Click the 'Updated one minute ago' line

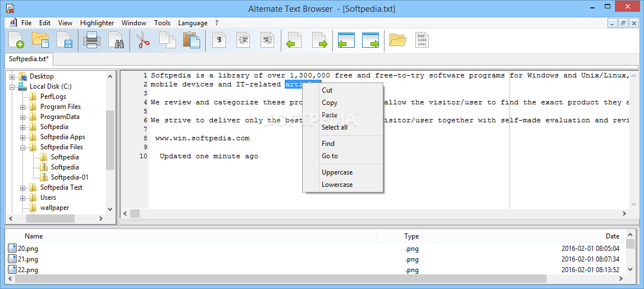(x=209, y=156)
